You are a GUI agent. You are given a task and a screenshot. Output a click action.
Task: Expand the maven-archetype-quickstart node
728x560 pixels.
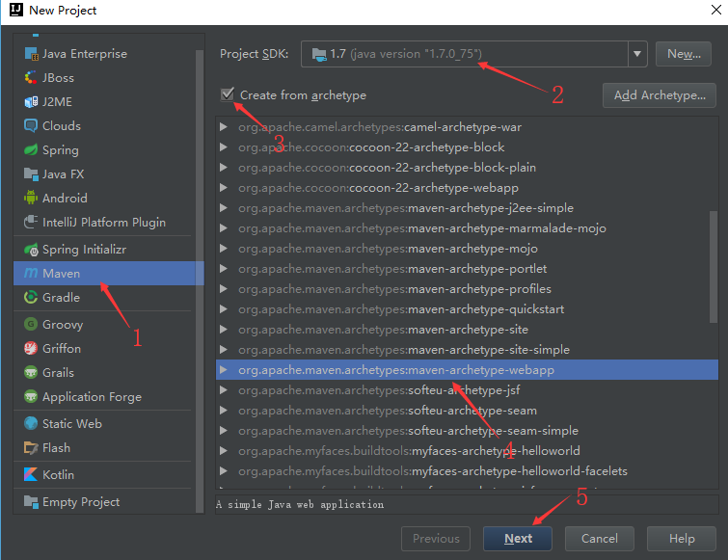(x=224, y=309)
